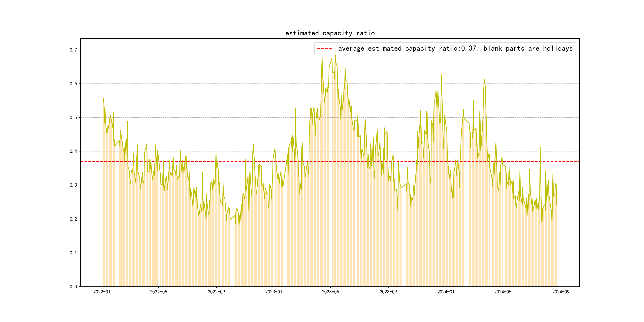Viewport: 644px width, 322px height.
Task: Click the 0.0 y-axis tick label
Action: [73, 286]
